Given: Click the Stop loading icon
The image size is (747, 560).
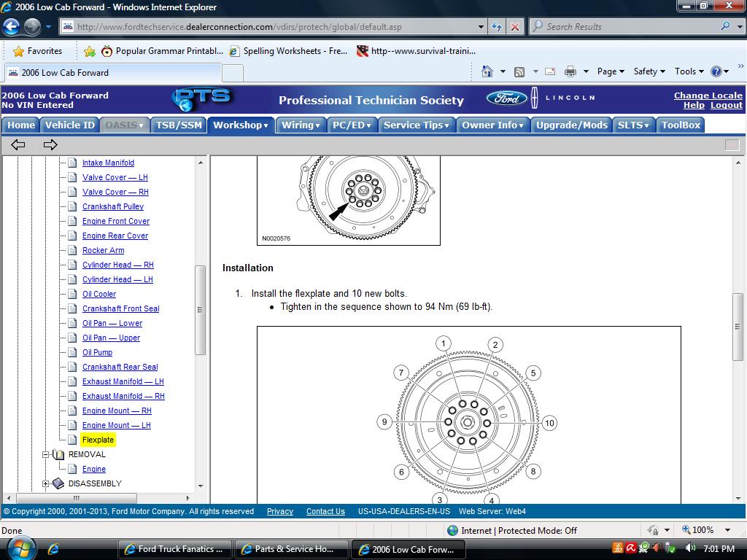Looking at the screenshot, I should coord(515,27).
